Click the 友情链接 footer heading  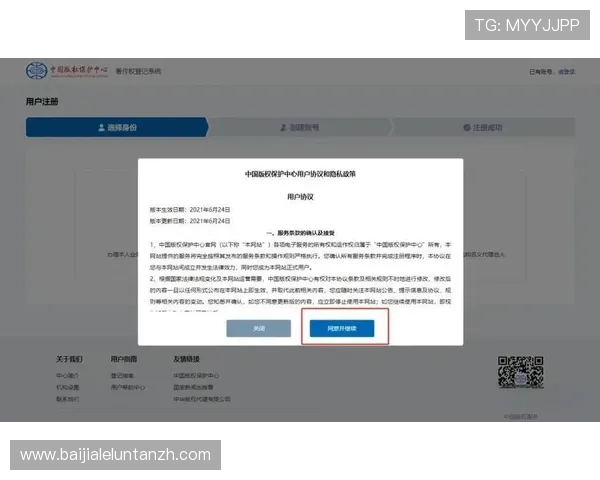click(x=186, y=359)
